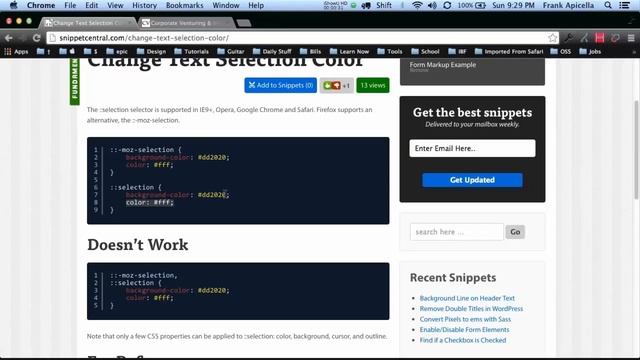Click the Sun 9:29 PM clock
Image resolution: width=640 pixels, height=360 pixels.
point(513,5)
